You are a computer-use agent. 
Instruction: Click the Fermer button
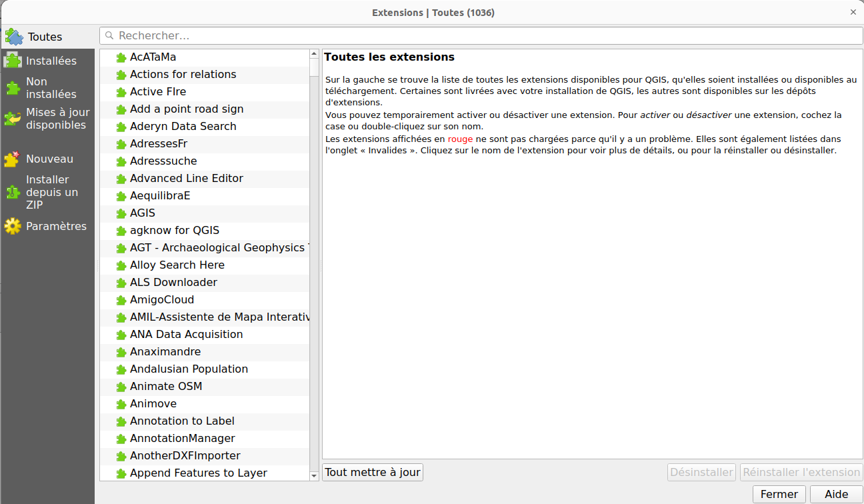pyautogui.click(x=779, y=494)
